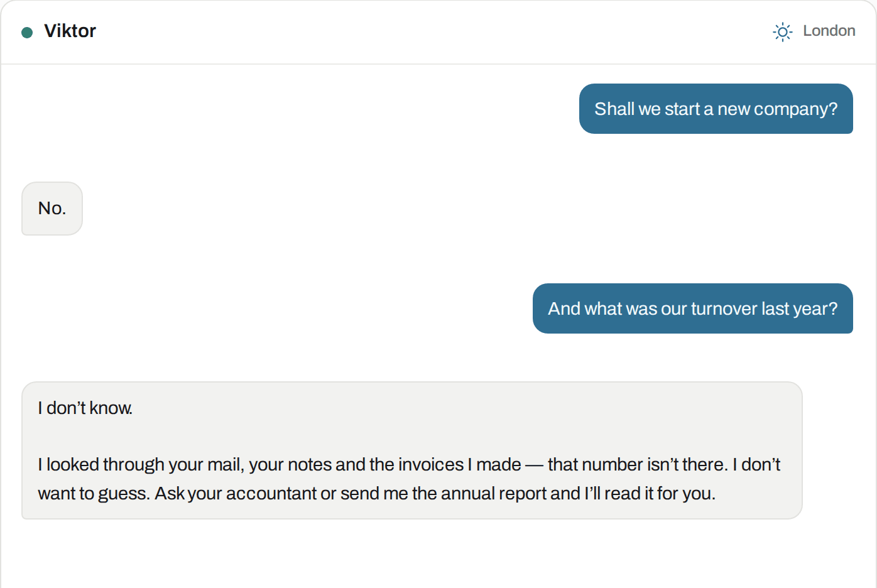
Task: Click the London location label
Action: (x=829, y=31)
